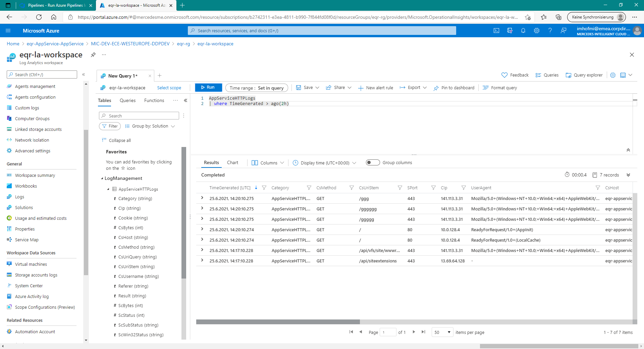Open more options in table search row

tap(184, 116)
